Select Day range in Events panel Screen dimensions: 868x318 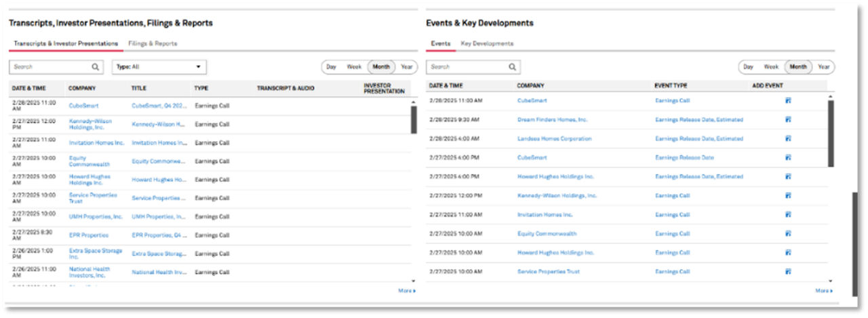point(749,67)
